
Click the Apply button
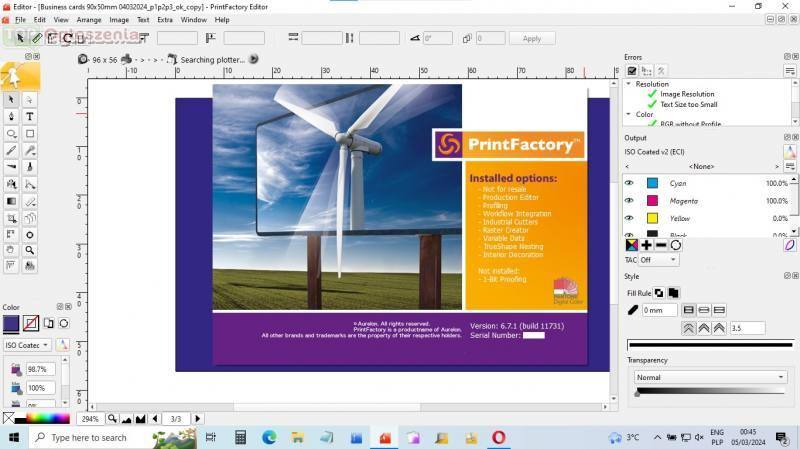click(x=532, y=38)
